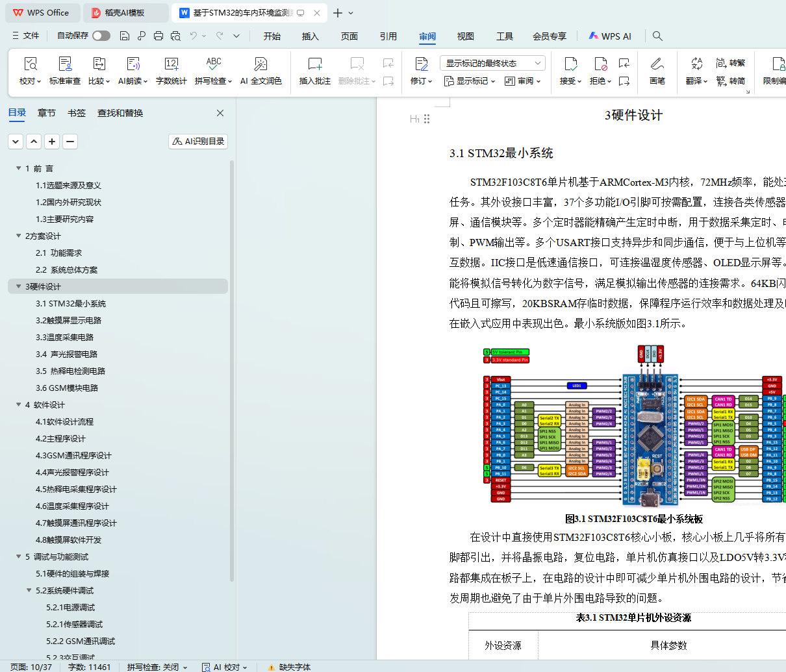Run AI 全文润色 polishing tool
The height and width of the screenshot is (672, 786).
(260, 64)
